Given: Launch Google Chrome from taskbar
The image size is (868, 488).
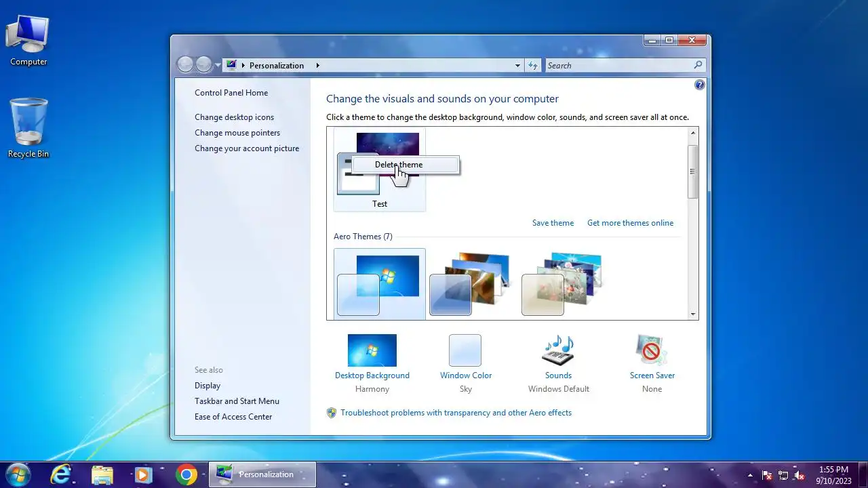Looking at the screenshot, I should (x=186, y=474).
